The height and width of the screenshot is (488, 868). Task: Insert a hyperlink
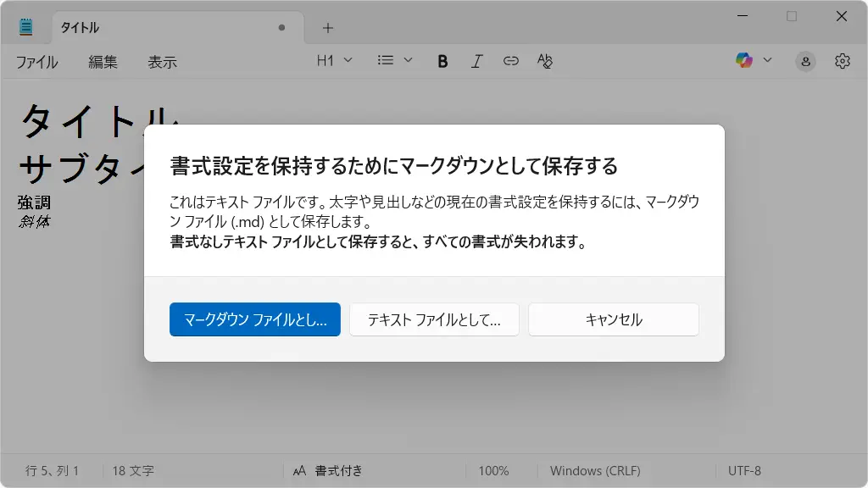[510, 60]
